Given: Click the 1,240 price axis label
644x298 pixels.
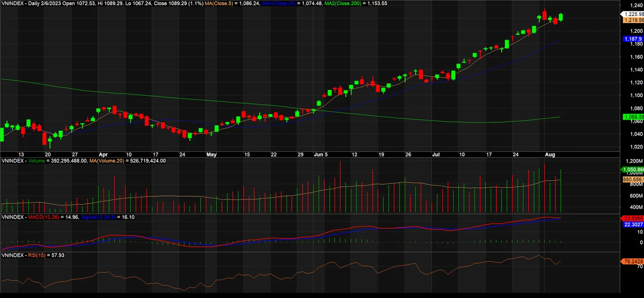Looking at the screenshot, I should coord(635,5).
